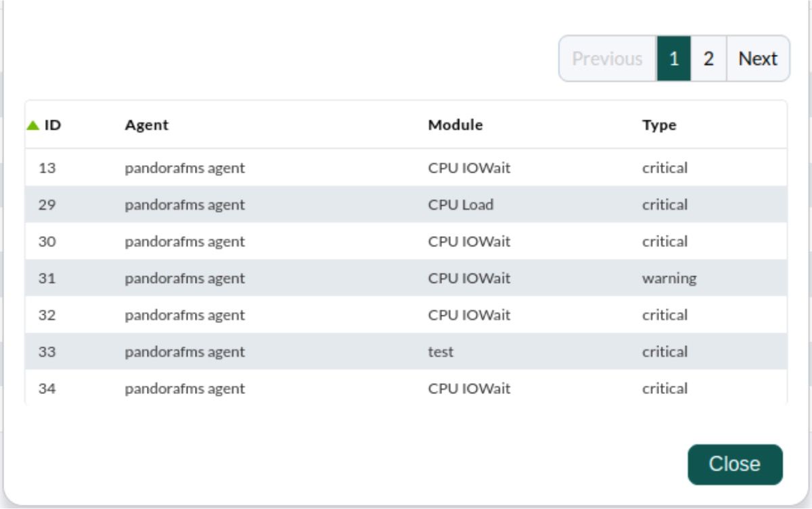812x509 pixels.
Task: Click critical type in row 29
Action: tap(664, 204)
